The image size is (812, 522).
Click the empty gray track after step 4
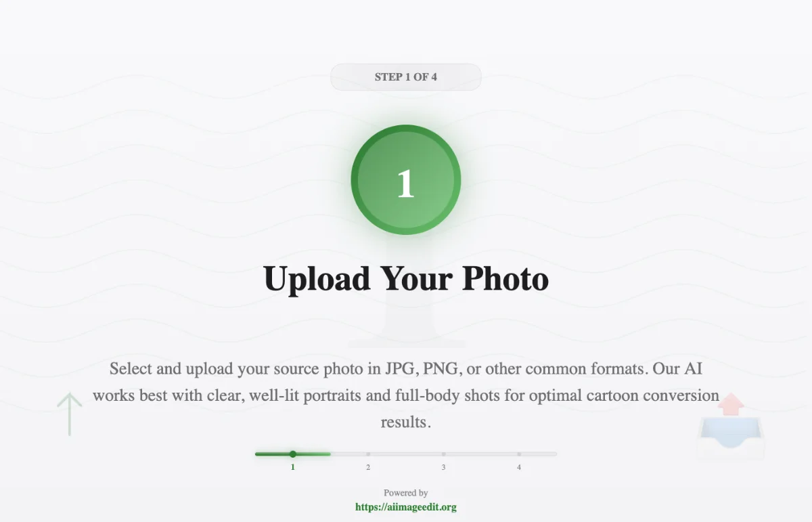539,454
